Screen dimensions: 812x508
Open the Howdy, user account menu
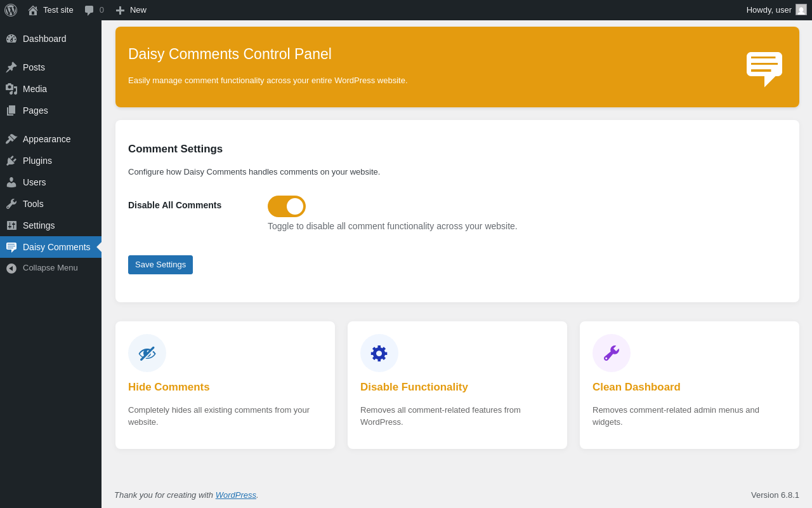pyautogui.click(x=769, y=10)
